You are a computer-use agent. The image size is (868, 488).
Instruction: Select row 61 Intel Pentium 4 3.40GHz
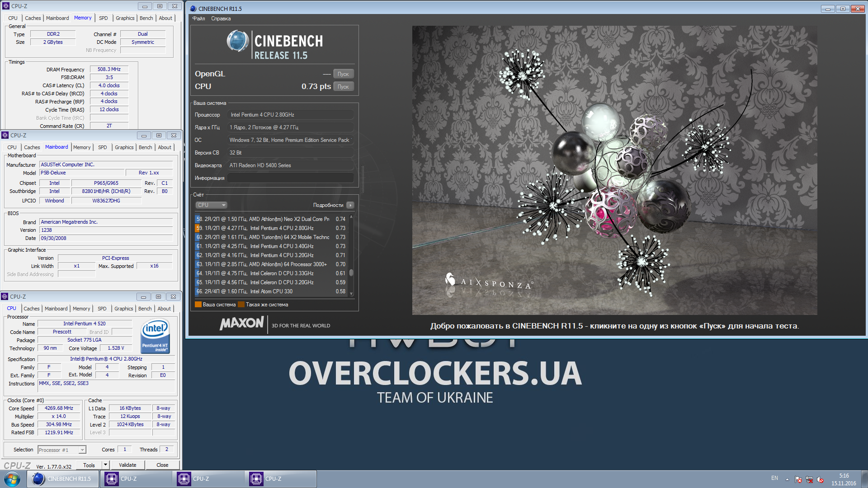(271, 246)
